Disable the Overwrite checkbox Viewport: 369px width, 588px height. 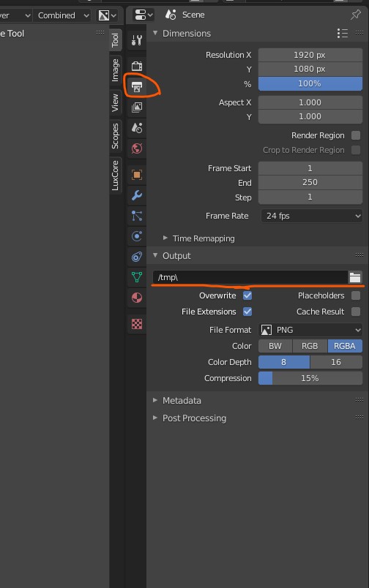[247, 295]
